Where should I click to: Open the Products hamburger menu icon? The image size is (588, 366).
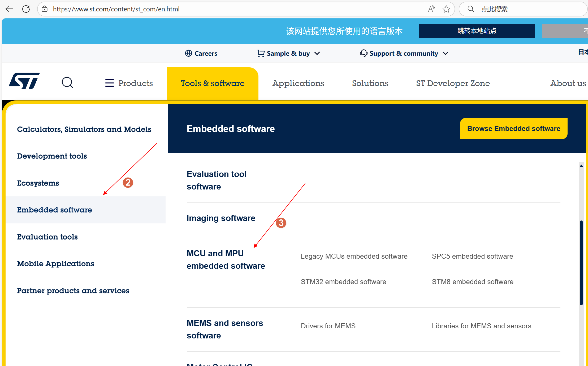(x=109, y=83)
